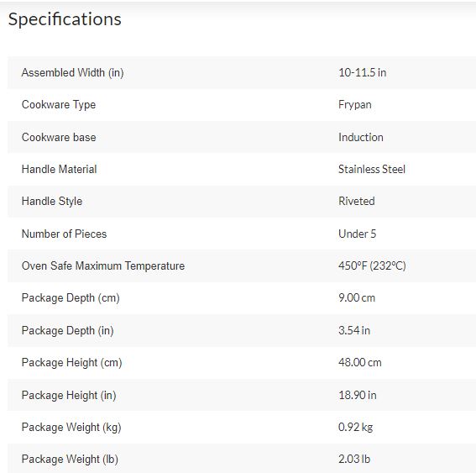This screenshot has width=476, height=473.
Task: Select the Assembled Width (in) label
Action: (72, 73)
